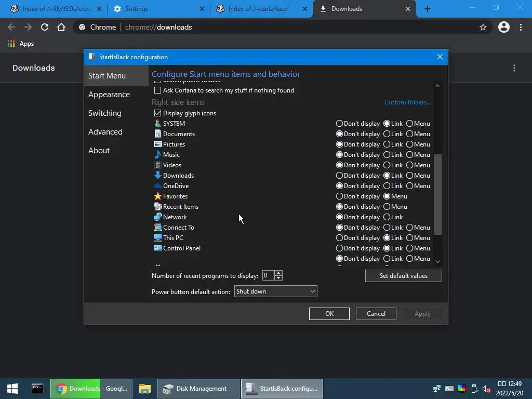Open the Chrome profile avatar icon
The height and width of the screenshot is (399, 532).
click(504, 27)
